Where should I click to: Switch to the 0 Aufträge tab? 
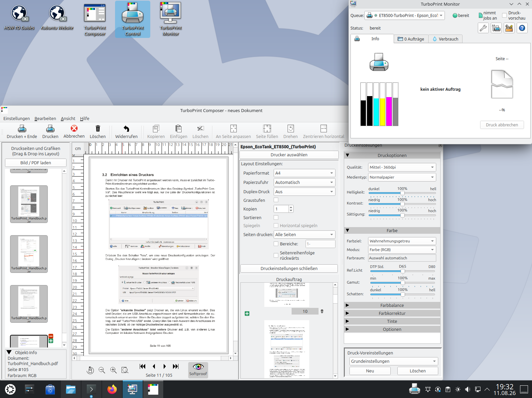coord(411,39)
